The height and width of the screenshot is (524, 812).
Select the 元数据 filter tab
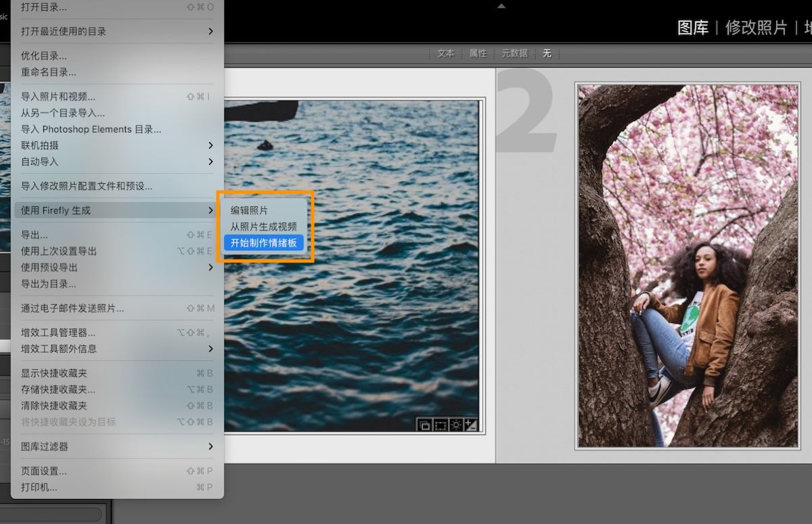point(514,53)
